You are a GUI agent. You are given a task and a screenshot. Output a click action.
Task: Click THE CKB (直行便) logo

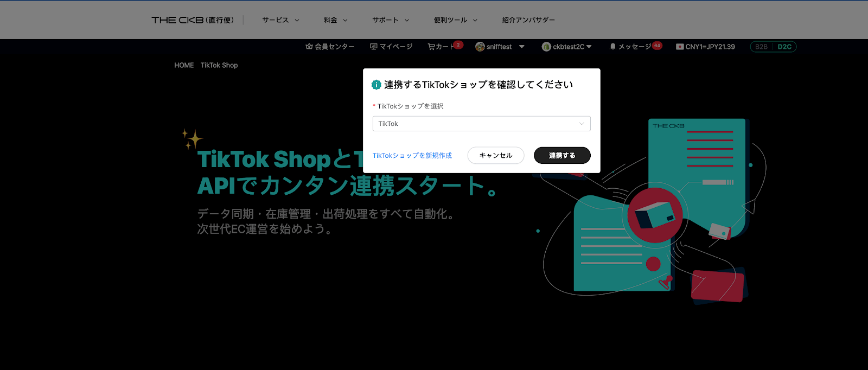click(193, 20)
